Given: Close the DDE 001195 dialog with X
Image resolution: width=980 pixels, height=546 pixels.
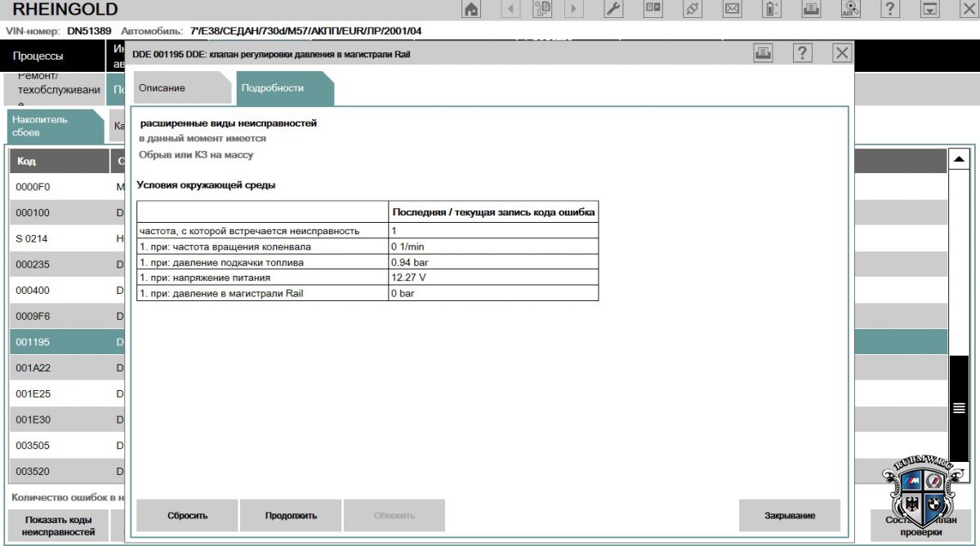Looking at the screenshot, I should (x=842, y=53).
